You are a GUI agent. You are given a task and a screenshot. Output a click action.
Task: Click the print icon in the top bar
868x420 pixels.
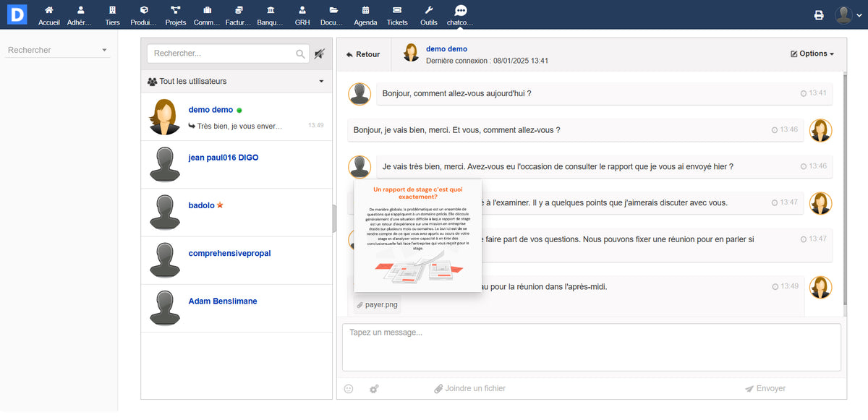point(818,14)
